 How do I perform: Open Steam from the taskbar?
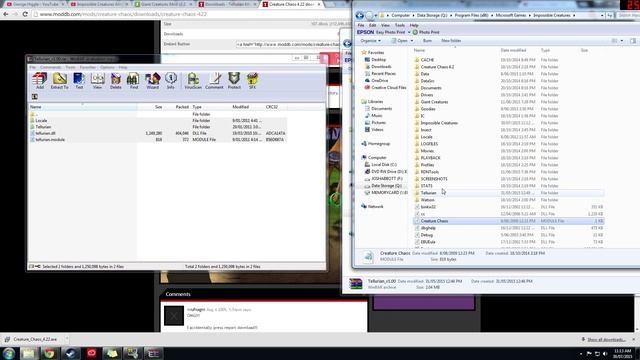[x=70, y=353]
